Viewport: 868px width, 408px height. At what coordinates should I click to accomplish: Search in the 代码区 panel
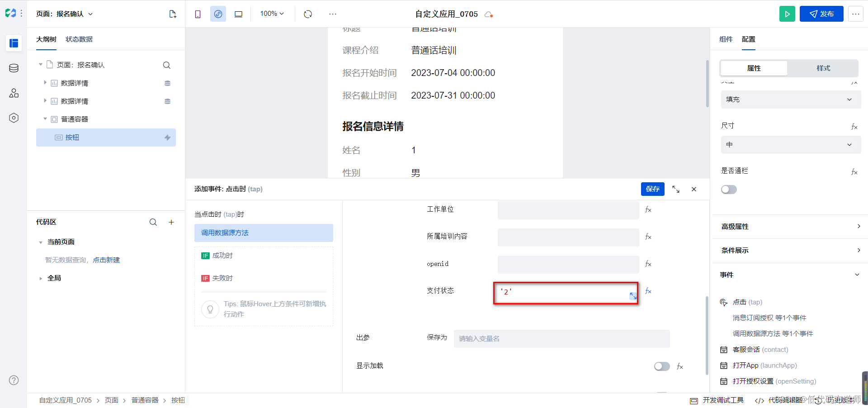tap(153, 222)
